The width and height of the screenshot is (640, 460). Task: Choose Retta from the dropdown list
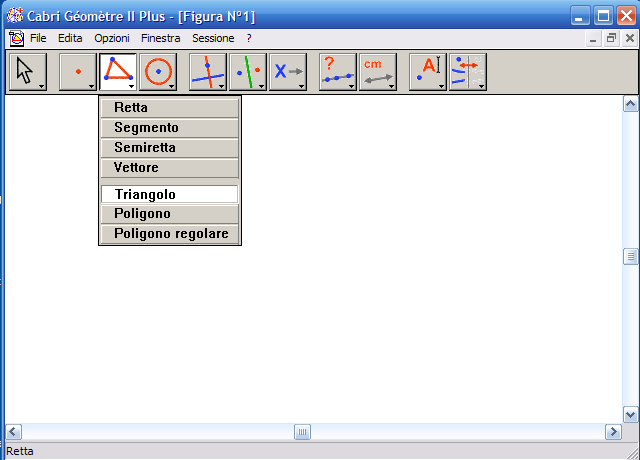[x=170, y=108]
